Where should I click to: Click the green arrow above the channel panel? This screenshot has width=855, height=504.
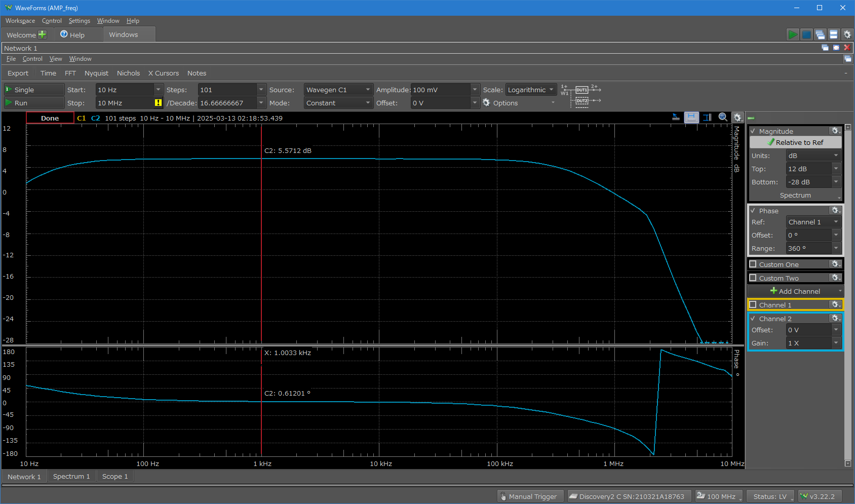pyautogui.click(x=751, y=118)
